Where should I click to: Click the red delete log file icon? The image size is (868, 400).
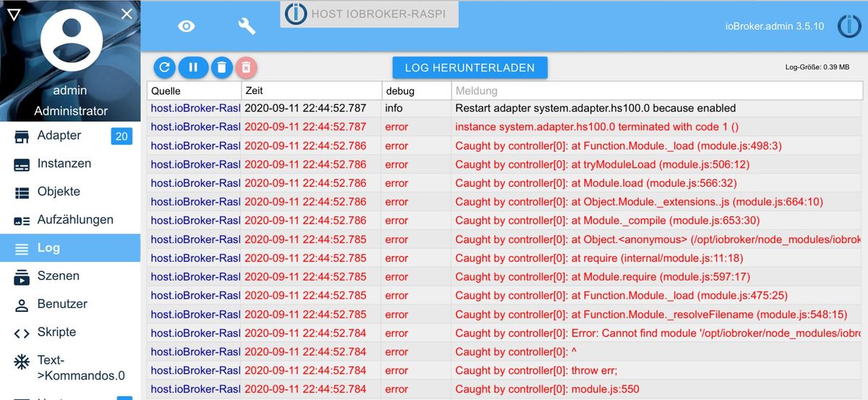pos(246,67)
